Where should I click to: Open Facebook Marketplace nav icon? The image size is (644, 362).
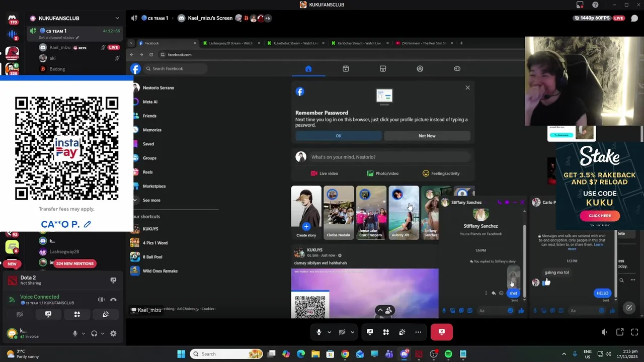[x=383, y=68]
